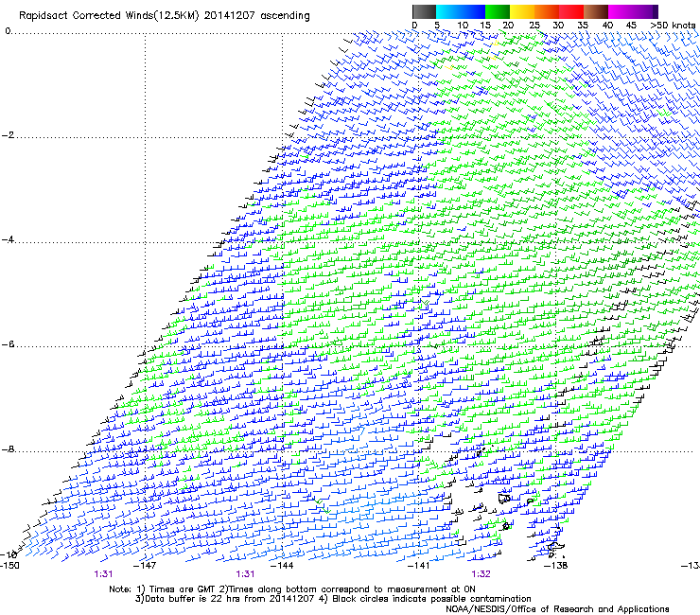Click the cyan-blue 5-15 knots legend color

[x=461, y=11]
